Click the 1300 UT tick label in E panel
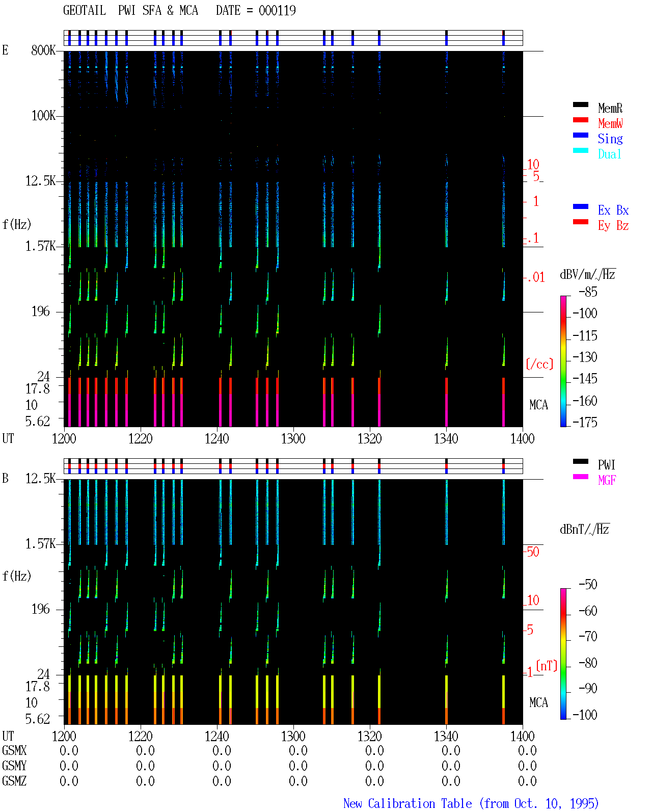Screen dimensions: 652x812 (293, 439)
